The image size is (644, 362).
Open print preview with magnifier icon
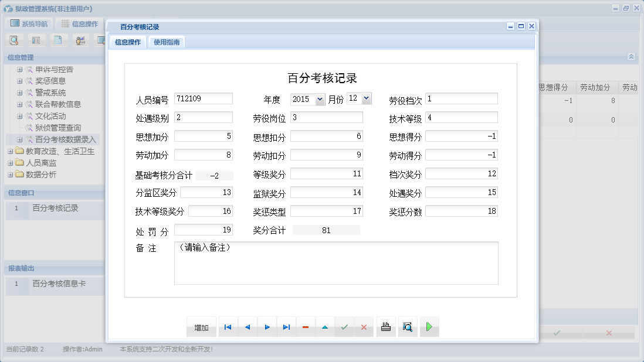point(408,327)
